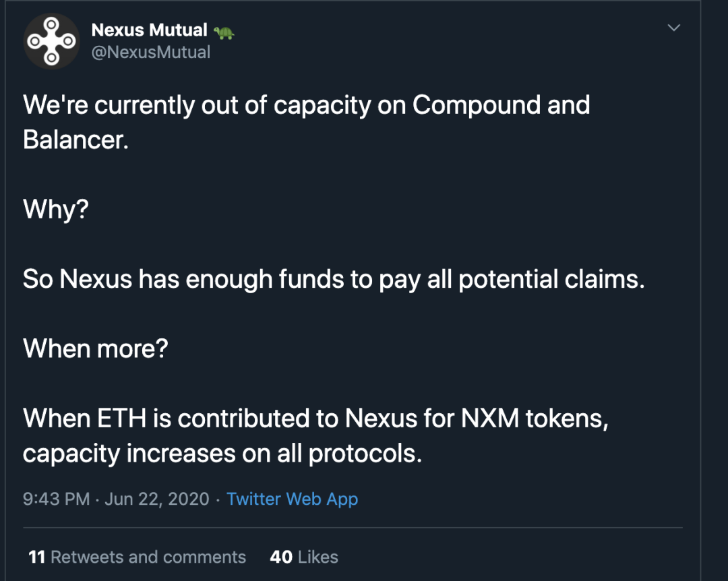View the 11 Retweets and comments

(137, 557)
